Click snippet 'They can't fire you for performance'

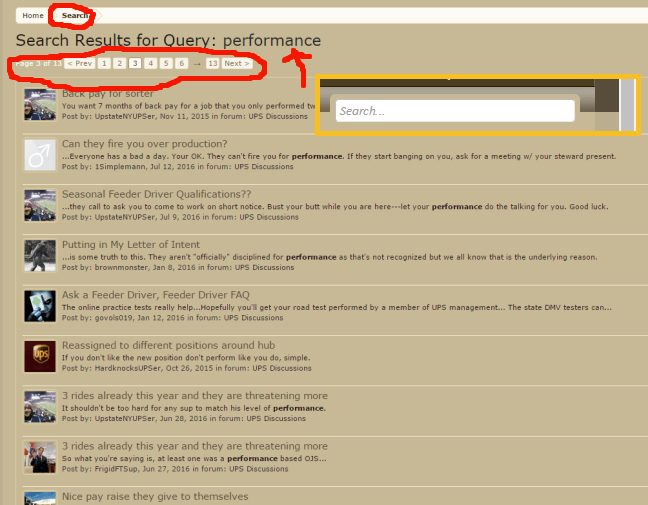pyautogui.click(x=275, y=157)
